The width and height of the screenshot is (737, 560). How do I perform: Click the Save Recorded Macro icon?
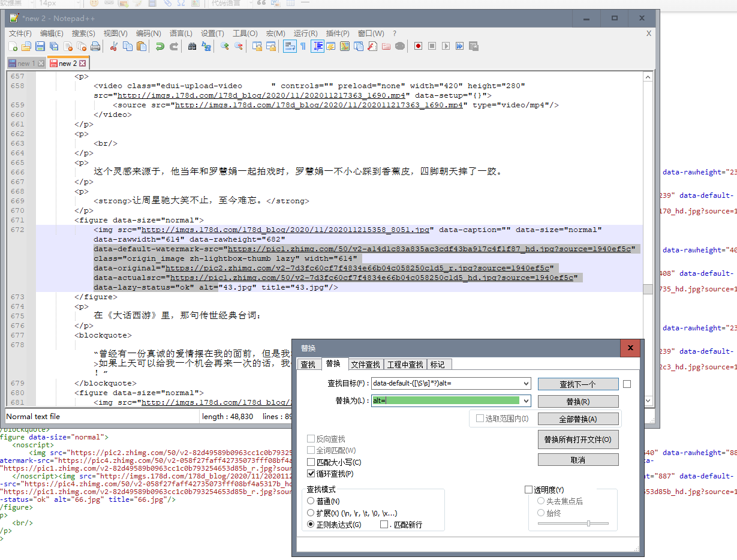click(473, 46)
